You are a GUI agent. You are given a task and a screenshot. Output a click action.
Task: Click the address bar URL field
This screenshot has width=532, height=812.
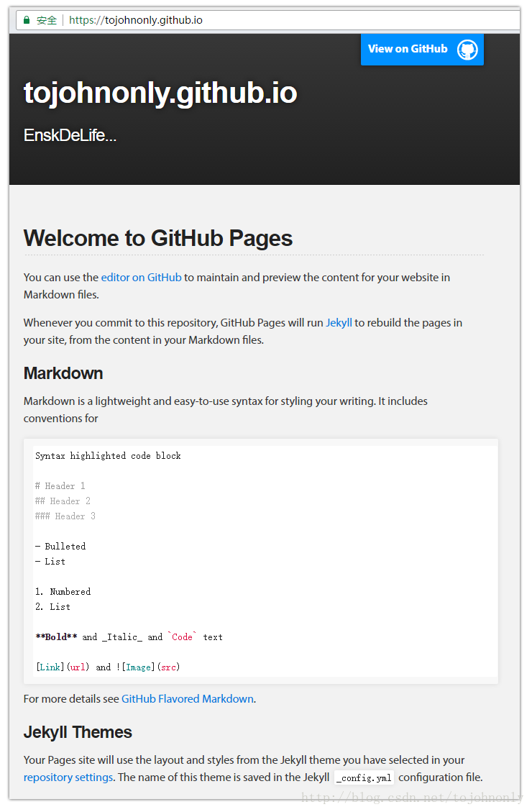pos(267,20)
